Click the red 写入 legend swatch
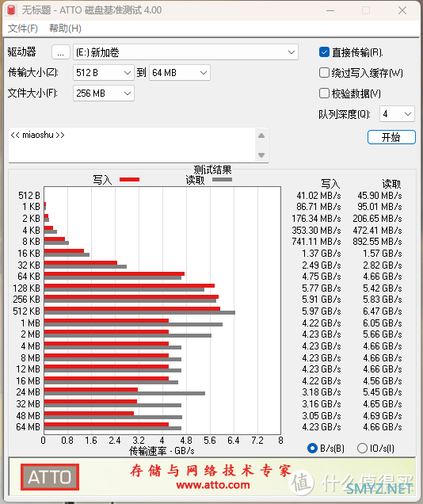423x504 pixels. (129, 179)
